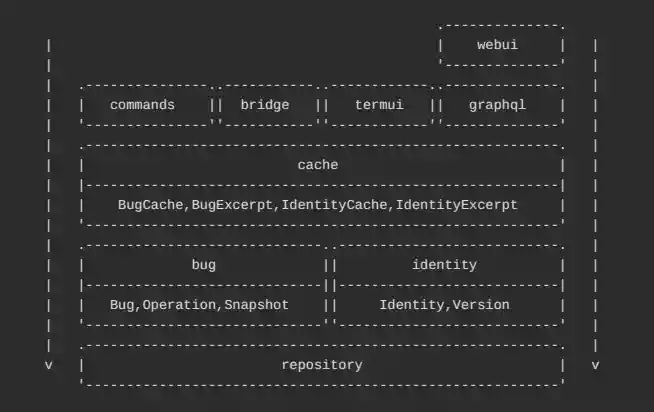This screenshot has width=654, height=412.
Task: Select the commands box label
Action: [142, 105]
